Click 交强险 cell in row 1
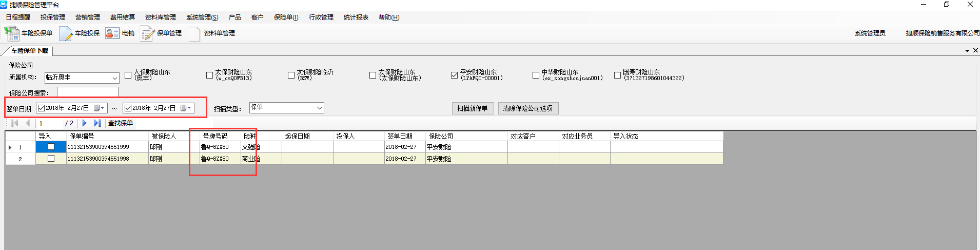Viewport: 980px width, 250px height. click(x=262, y=147)
